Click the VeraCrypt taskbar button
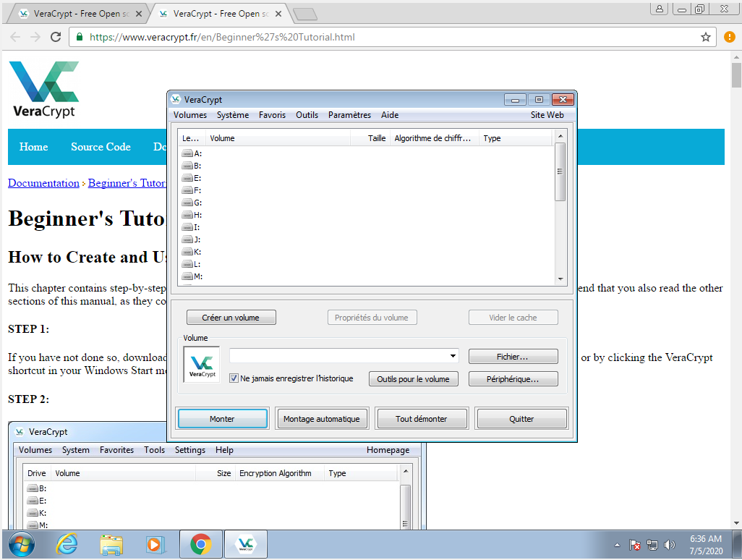Viewport: 742px width, 560px height. tap(246, 544)
